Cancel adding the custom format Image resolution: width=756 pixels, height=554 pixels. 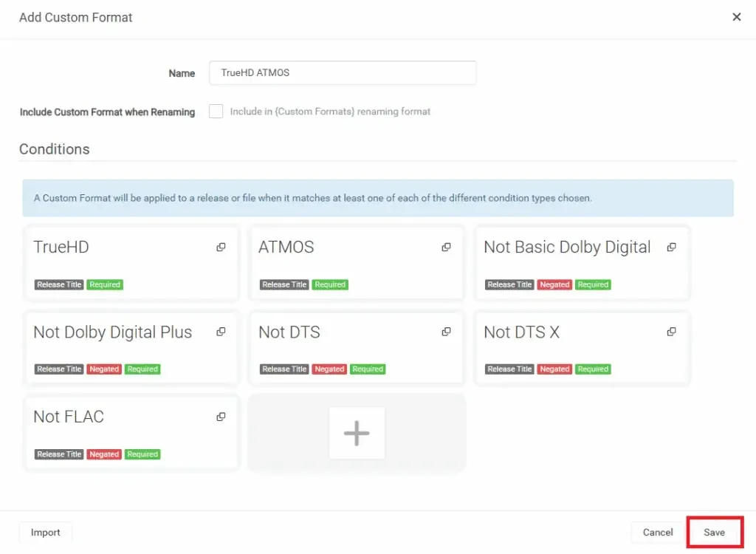(x=656, y=532)
